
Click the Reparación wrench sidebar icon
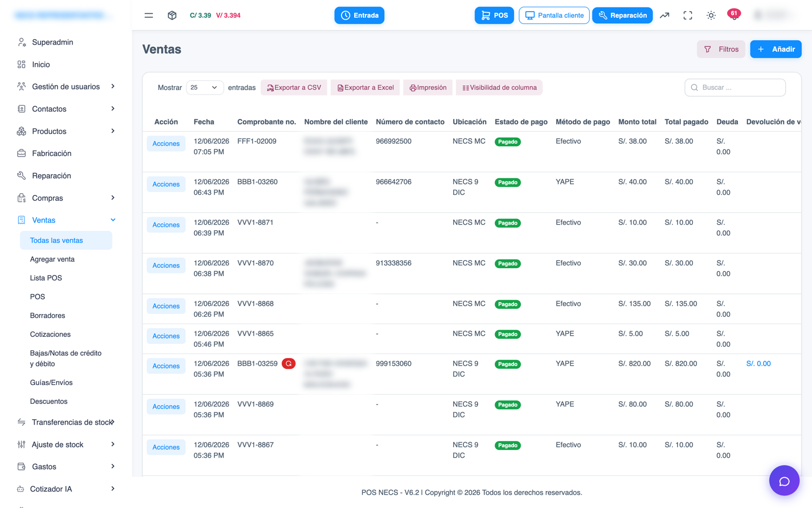[21, 176]
